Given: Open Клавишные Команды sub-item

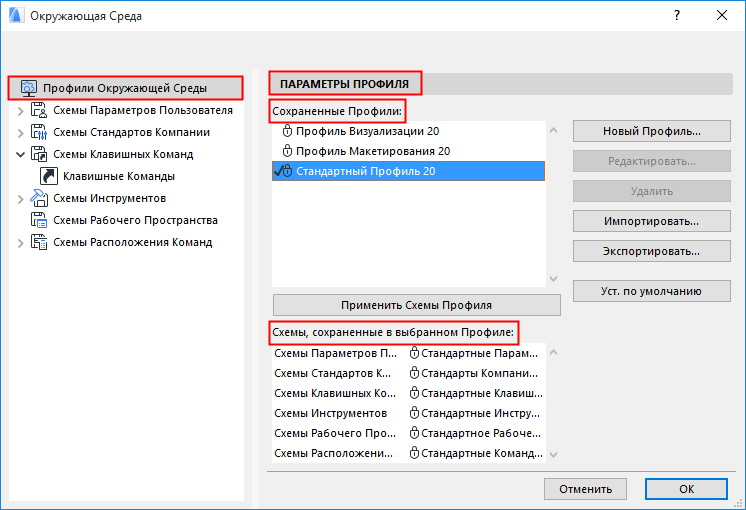Looking at the screenshot, I should 119,176.
